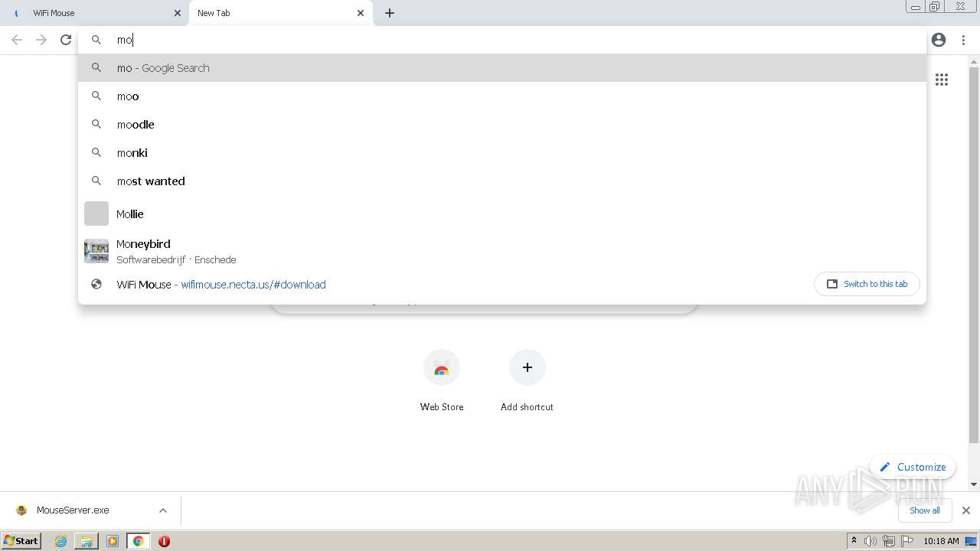This screenshot has height=551, width=980.
Task: Click 'Show all' downloads button
Action: click(925, 510)
